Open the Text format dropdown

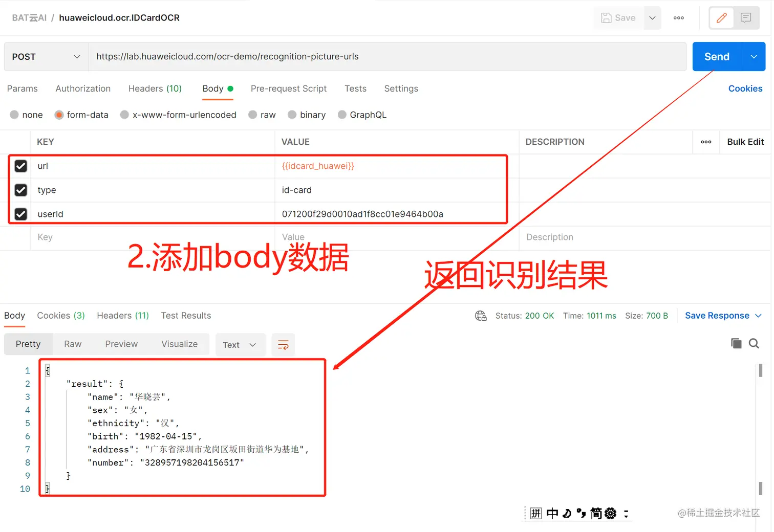pos(240,345)
